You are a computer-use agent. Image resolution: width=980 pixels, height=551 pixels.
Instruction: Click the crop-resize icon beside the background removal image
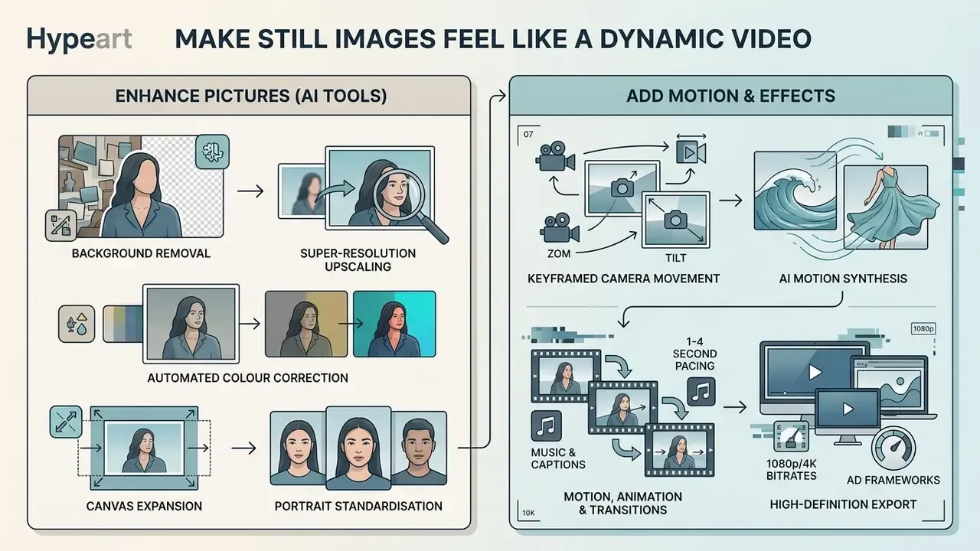point(60,226)
